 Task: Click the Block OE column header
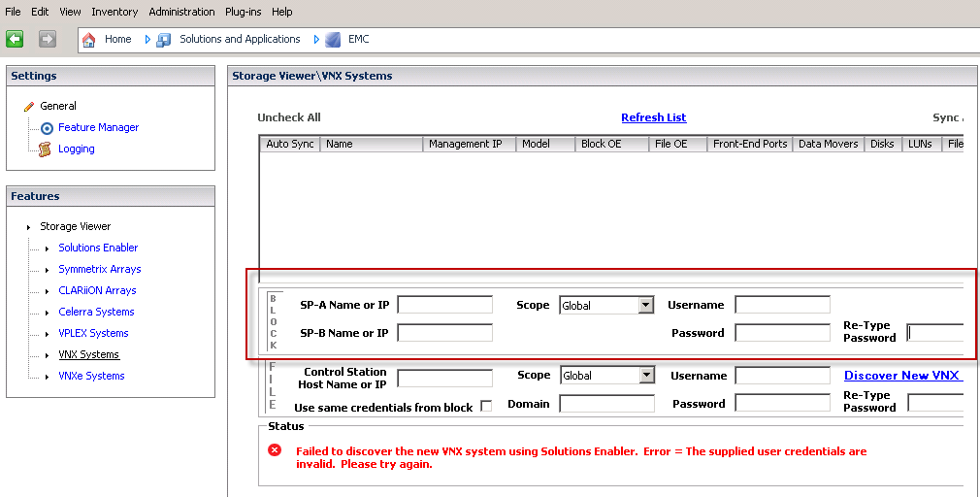pyautogui.click(x=612, y=144)
